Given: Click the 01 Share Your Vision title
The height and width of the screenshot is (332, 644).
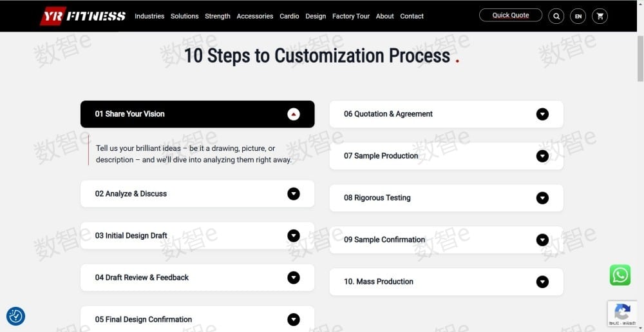Looking at the screenshot, I should [130, 114].
